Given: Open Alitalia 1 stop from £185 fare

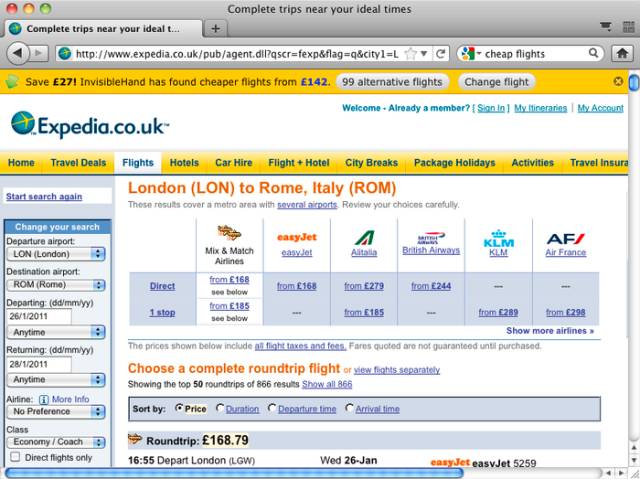Looking at the screenshot, I should 364,313.
